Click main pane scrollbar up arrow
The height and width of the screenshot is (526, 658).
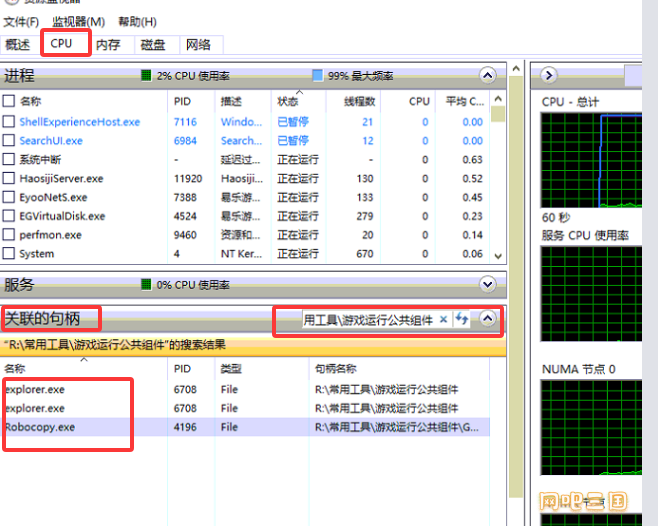516,69
